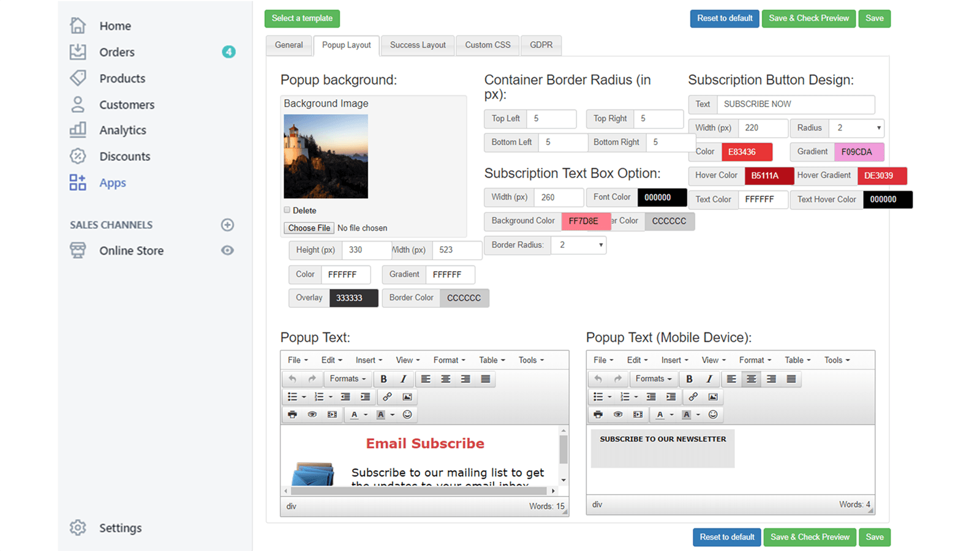The height and width of the screenshot is (551, 980).
Task: Check the Delete checkbox under Background Image
Action: (x=287, y=209)
